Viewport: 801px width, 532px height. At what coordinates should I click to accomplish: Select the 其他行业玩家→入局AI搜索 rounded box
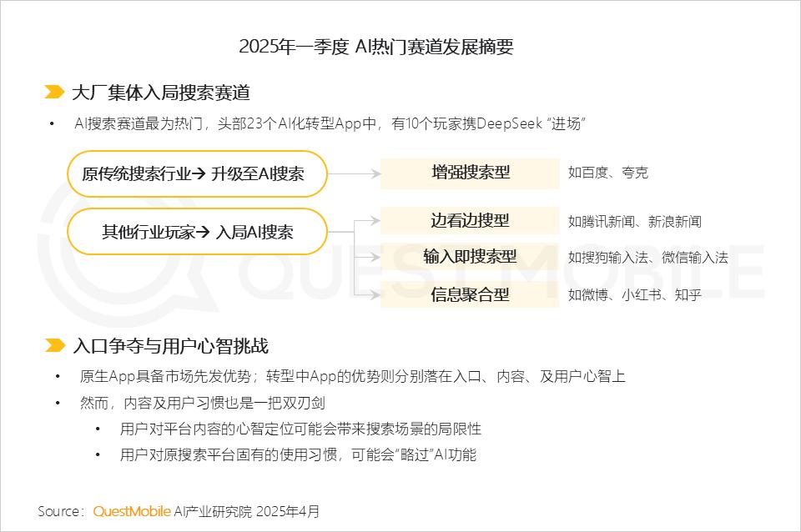[x=197, y=232]
